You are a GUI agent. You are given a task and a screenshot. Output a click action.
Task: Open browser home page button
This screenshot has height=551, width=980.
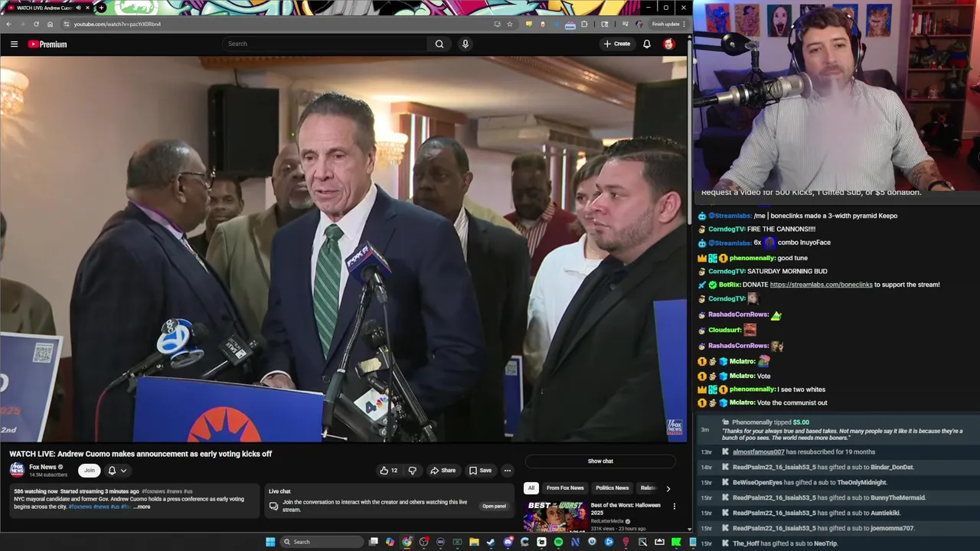point(50,24)
